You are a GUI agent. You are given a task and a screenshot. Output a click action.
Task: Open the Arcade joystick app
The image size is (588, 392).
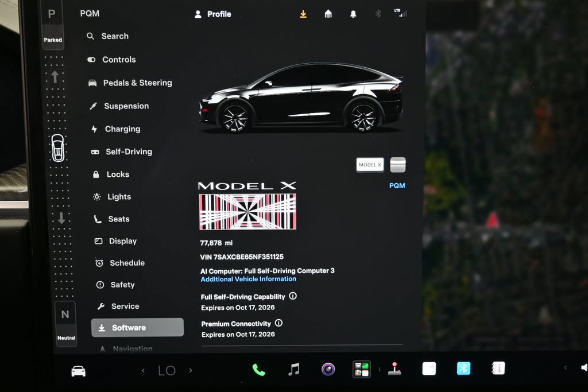394,369
